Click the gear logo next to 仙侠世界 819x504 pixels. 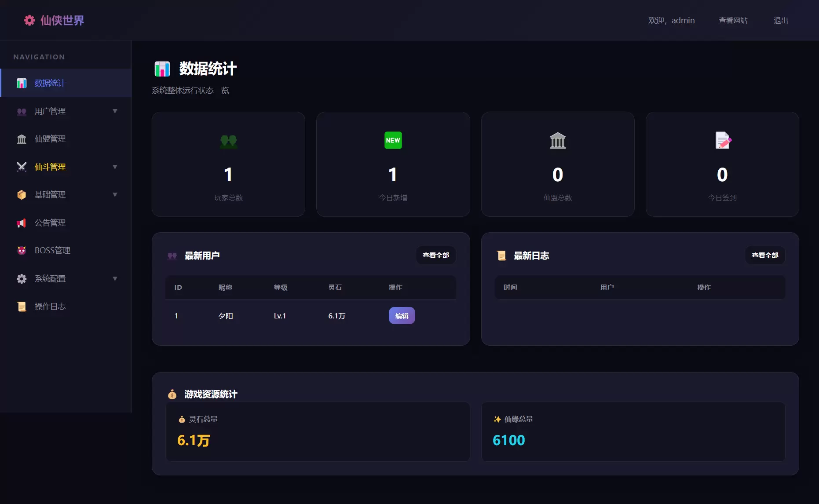point(29,20)
